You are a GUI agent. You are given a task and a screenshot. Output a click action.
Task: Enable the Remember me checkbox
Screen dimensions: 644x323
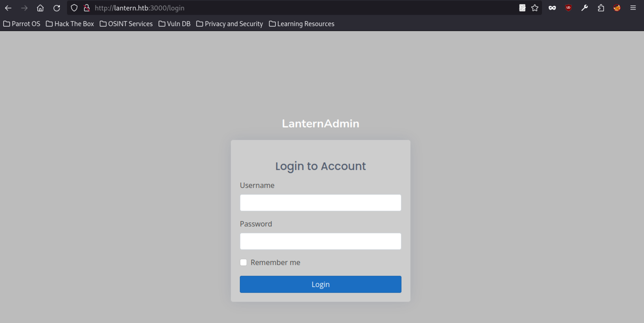pos(243,262)
